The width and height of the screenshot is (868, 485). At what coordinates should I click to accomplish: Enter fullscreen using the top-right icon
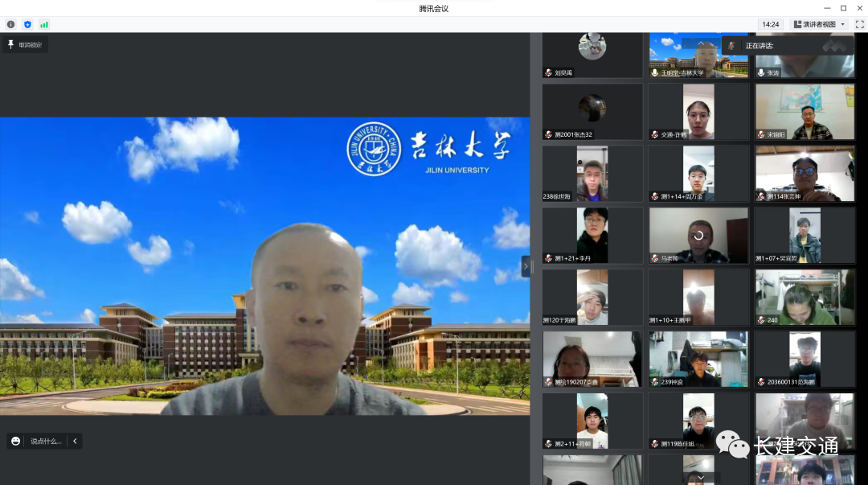859,24
